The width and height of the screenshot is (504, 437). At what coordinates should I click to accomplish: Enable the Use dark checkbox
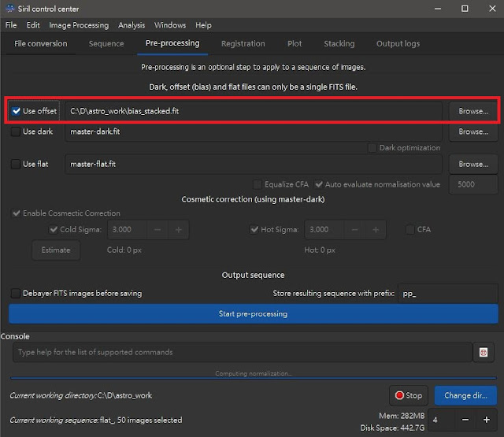(16, 131)
